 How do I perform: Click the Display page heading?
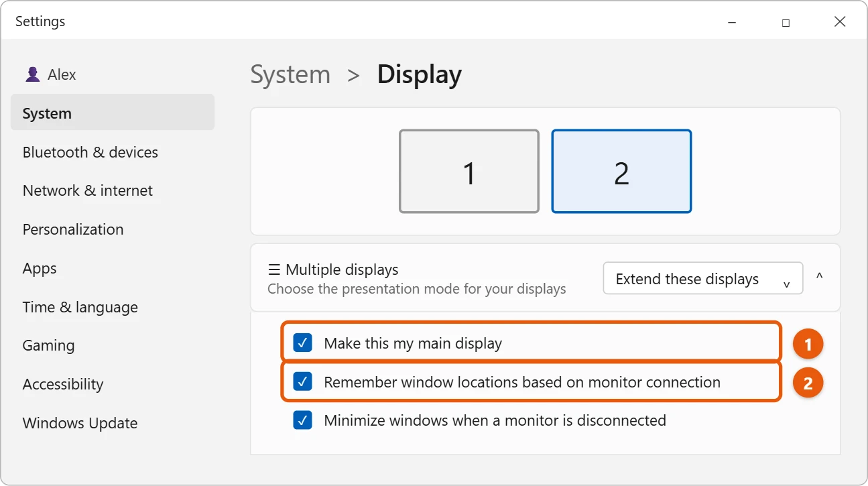420,74
